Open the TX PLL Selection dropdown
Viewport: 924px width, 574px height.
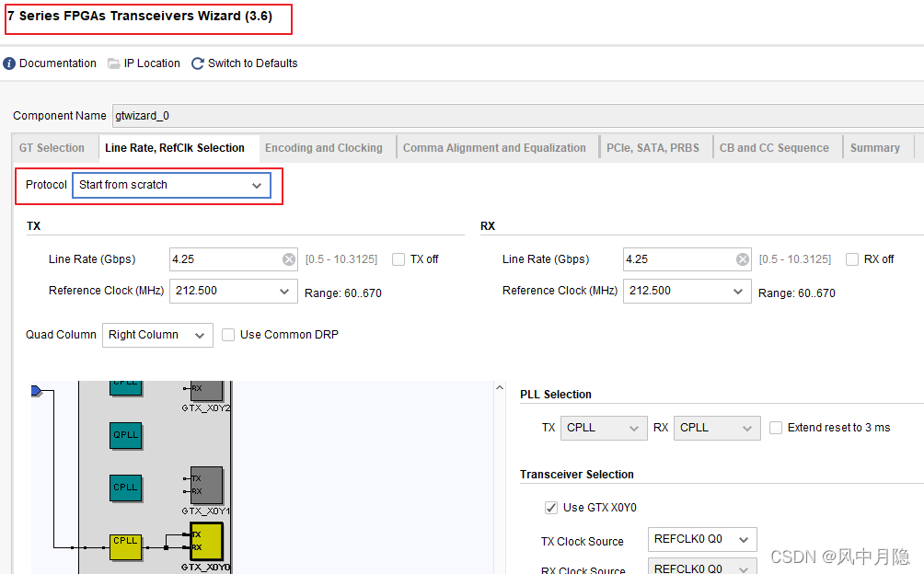[604, 428]
